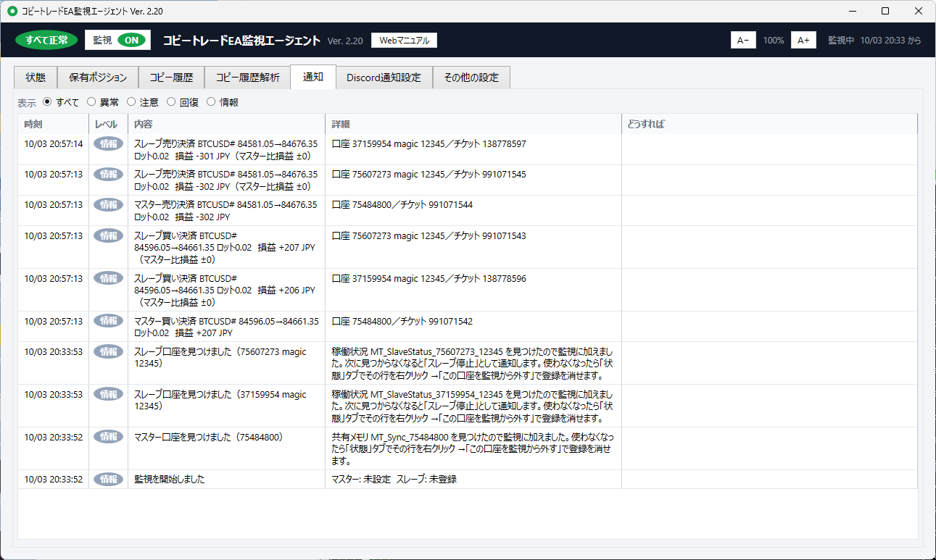Open the コピー履歴解析 tab
The width and height of the screenshot is (936, 560).
247,78
